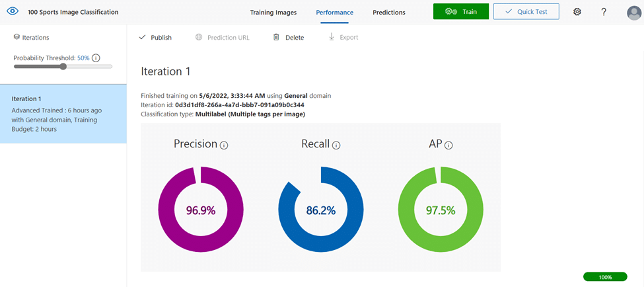Export the trained iteration

click(x=343, y=38)
